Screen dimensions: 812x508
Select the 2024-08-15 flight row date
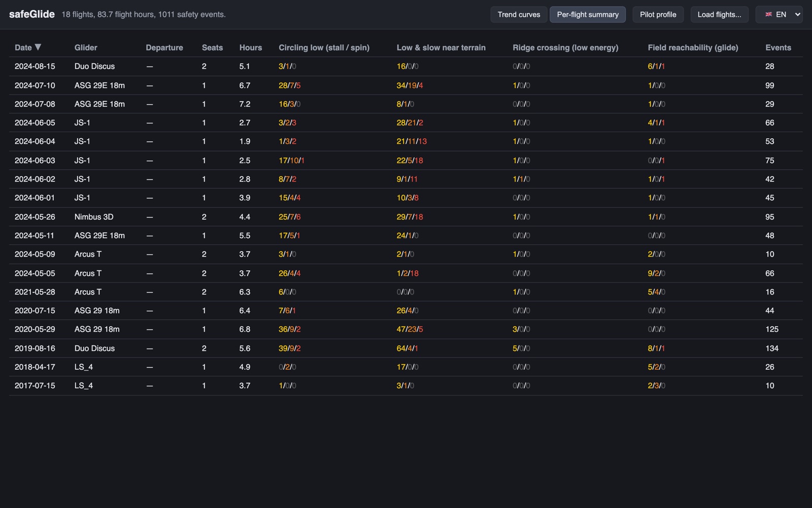(x=35, y=66)
